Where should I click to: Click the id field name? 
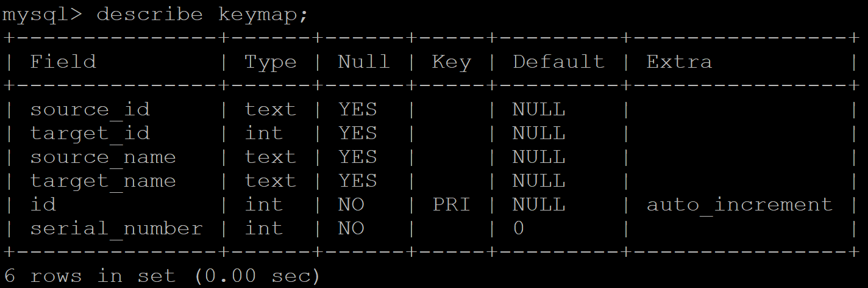(43, 204)
